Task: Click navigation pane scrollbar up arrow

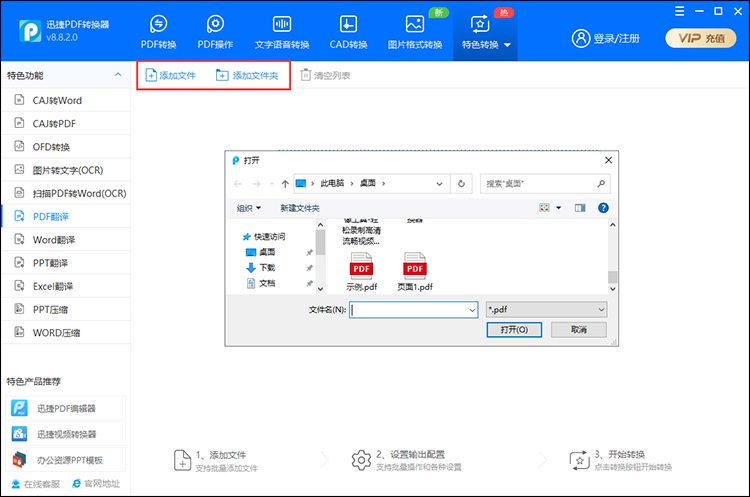Action: click(x=320, y=225)
